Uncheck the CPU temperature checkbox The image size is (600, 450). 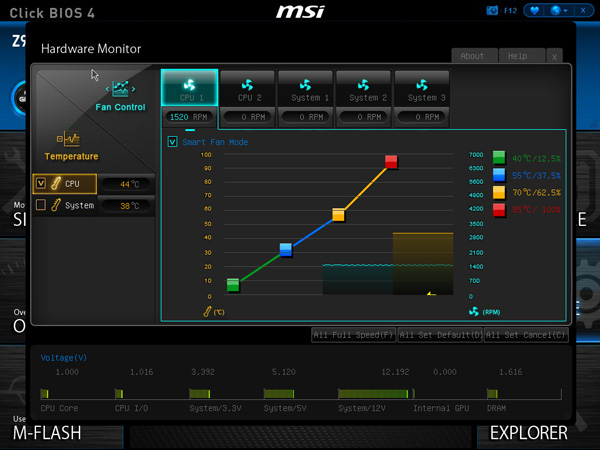point(41,183)
